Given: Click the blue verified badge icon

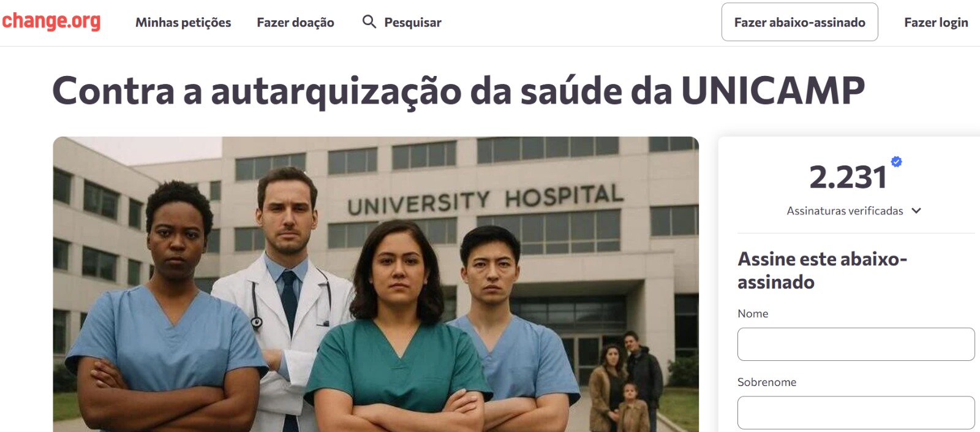Looking at the screenshot, I should (896, 162).
